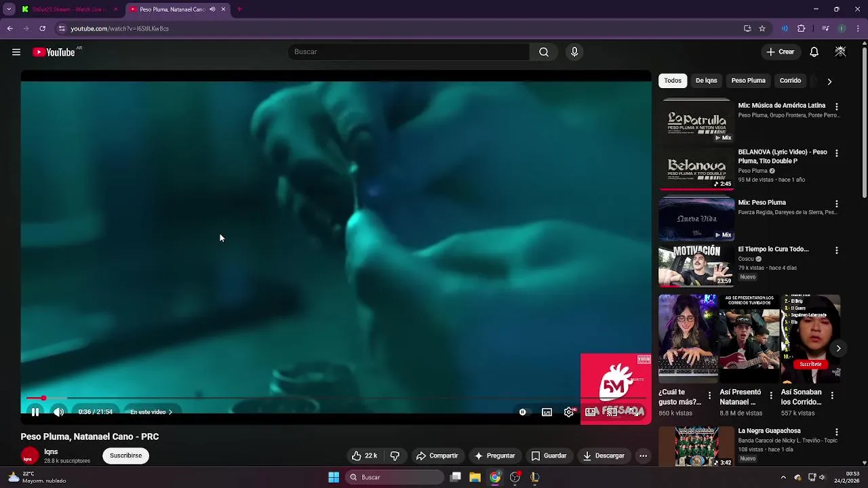Pause the video playback
The image size is (868, 488).
click(35, 412)
